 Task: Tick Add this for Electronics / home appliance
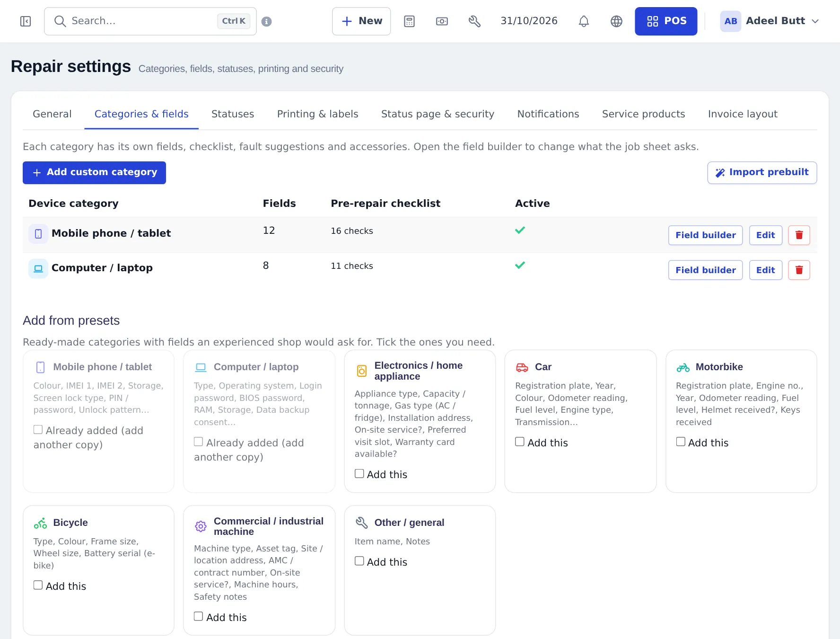[x=359, y=473]
